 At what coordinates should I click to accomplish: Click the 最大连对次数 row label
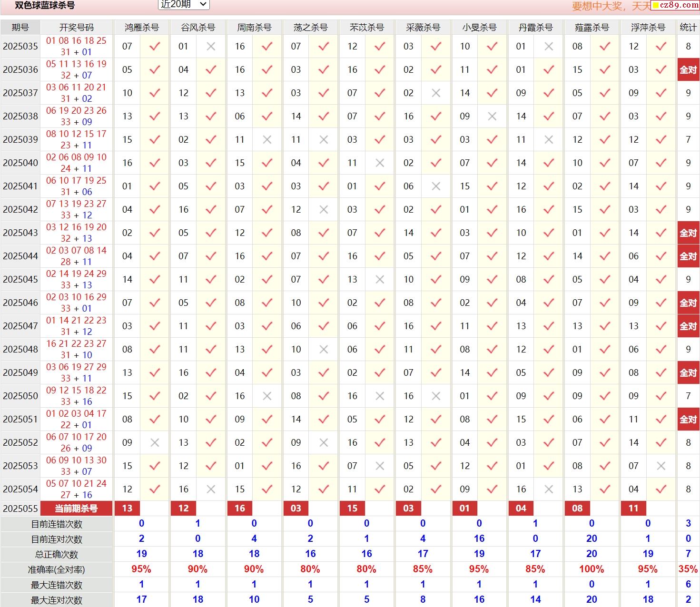(x=57, y=600)
